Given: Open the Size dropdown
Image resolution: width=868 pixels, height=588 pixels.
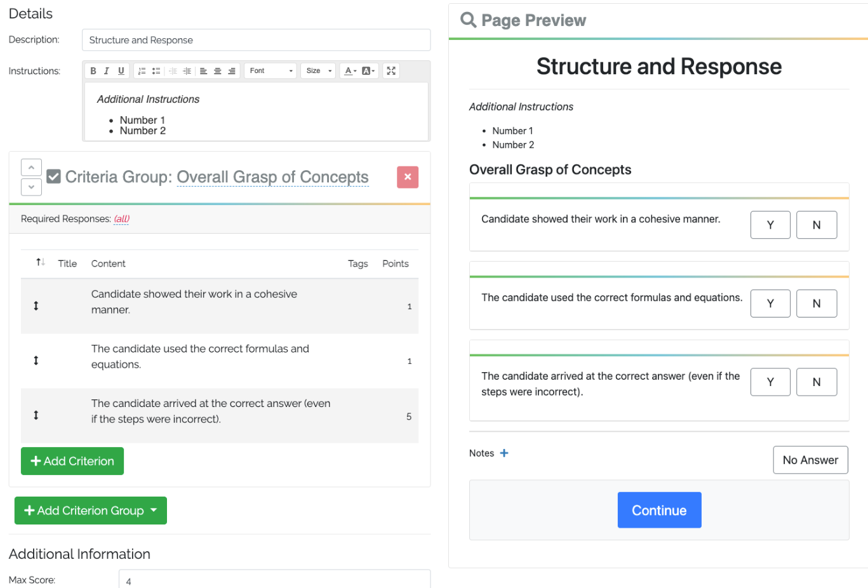Looking at the screenshot, I should click(x=318, y=71).
